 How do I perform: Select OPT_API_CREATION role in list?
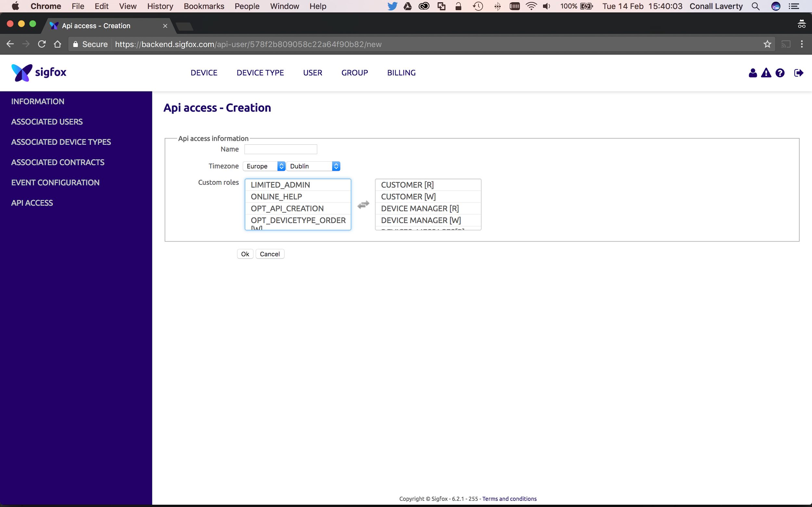(298, 208)
